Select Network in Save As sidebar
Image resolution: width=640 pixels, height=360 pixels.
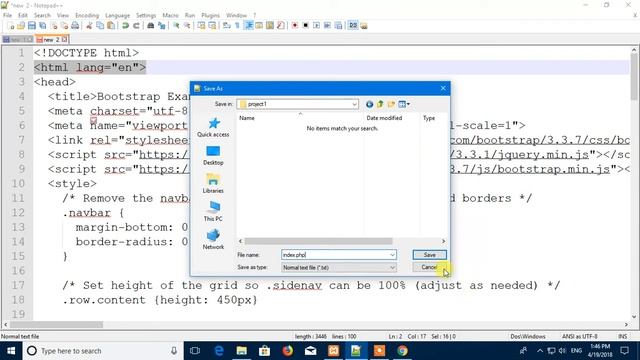point(213,240)
